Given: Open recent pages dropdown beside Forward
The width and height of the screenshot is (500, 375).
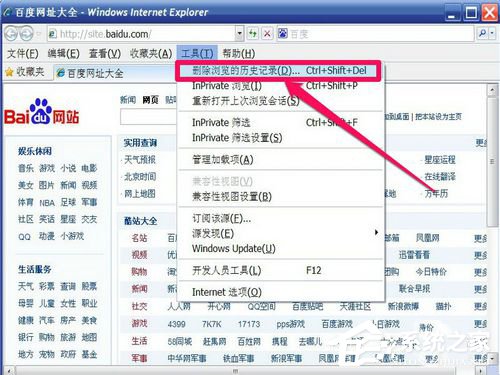Looking at the screenshot, I should point(38,34).
